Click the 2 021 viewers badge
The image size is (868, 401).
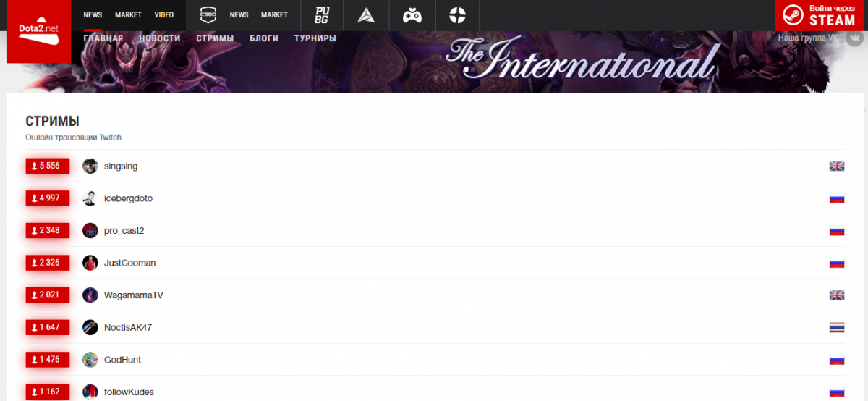click(x=48, y=295)
